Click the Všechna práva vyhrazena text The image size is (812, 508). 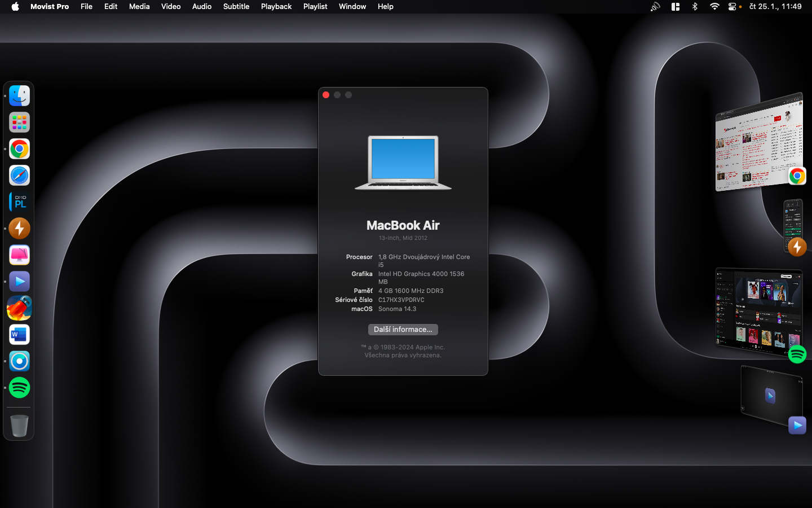(403, 356)
